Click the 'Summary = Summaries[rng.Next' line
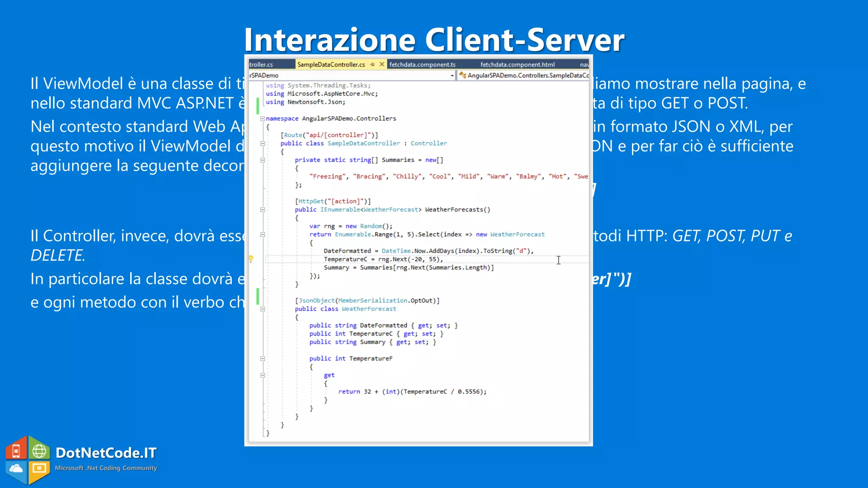The width and height of the screenshot is (868, 488). tap(409, 268)
